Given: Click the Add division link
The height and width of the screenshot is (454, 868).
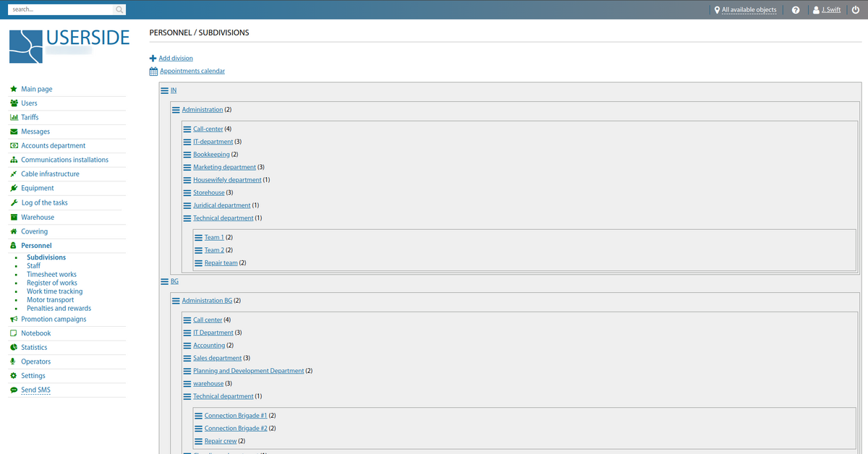Looking at the screenshot, I should click(x=176, y=59).
